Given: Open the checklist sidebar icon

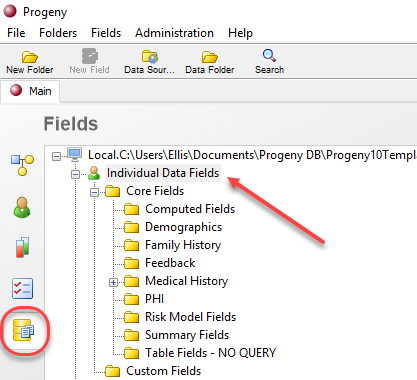Looking at the screenshot, I should coord(22,288).
